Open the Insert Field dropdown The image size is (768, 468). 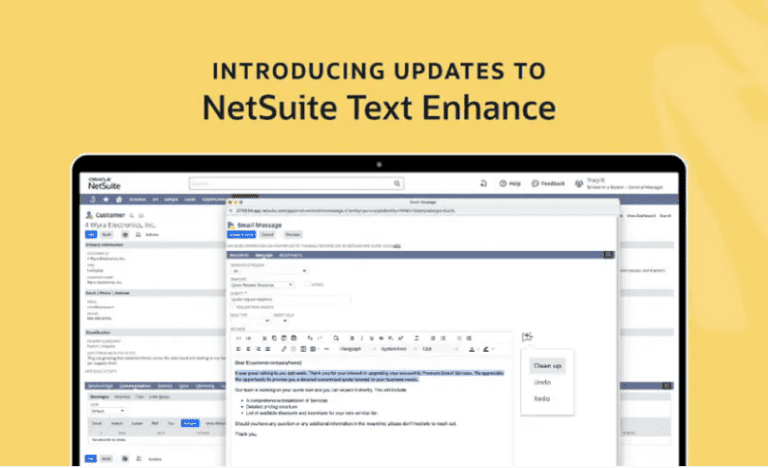(x=281, y=321)
